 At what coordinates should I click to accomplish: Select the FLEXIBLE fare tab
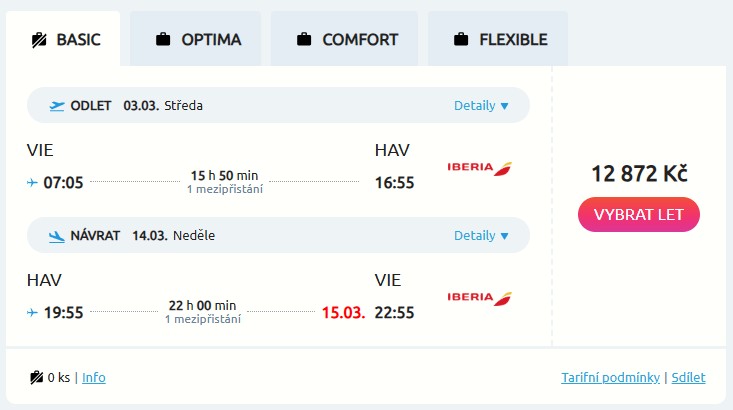[499, 40]
